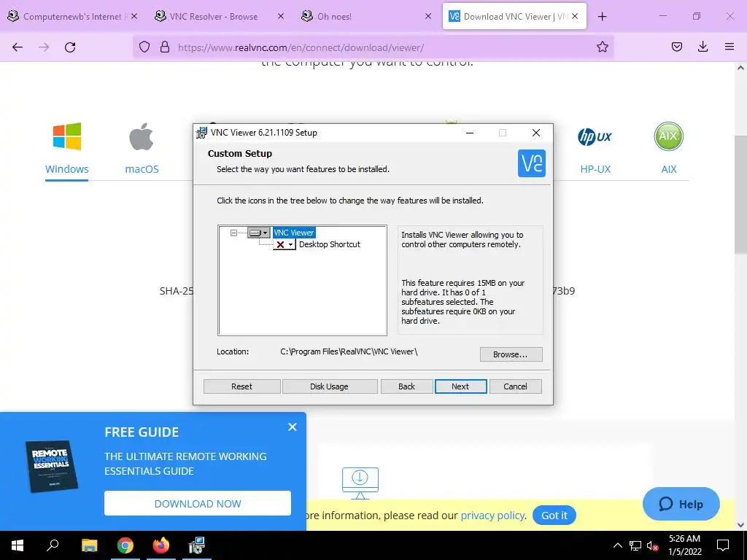747x560 pixels.
Task: Click the installer taskbar icon
Action: 197,545
